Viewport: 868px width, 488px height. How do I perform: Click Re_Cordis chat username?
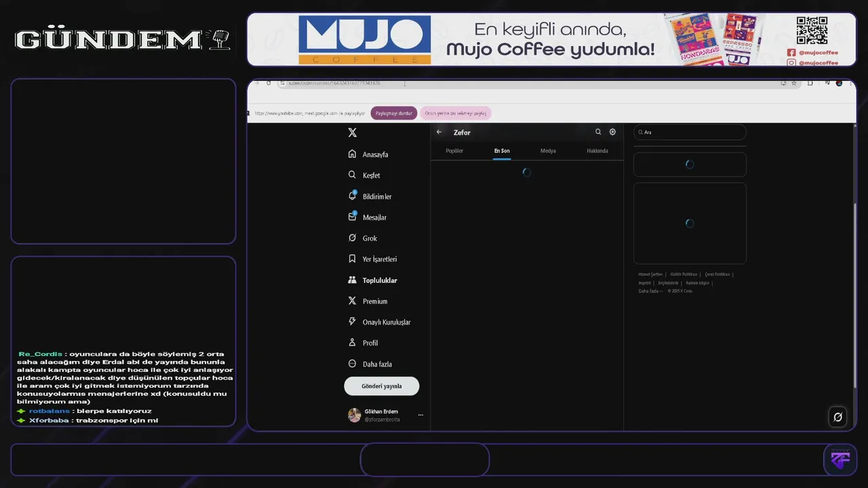click(x=40, y=354)
